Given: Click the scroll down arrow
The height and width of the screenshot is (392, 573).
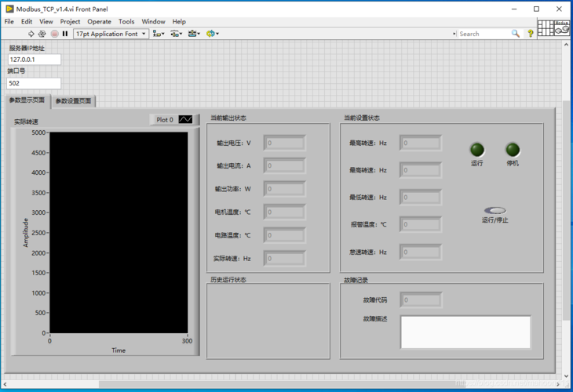Looking at the screenshot, I should pyautogui.click(x=566, y=376).
